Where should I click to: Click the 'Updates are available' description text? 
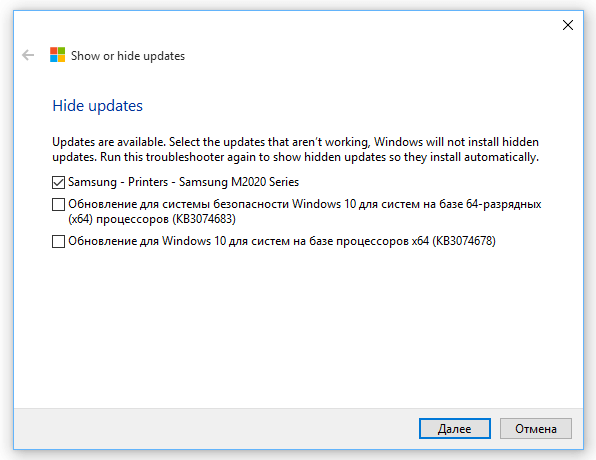coord(295,149)
